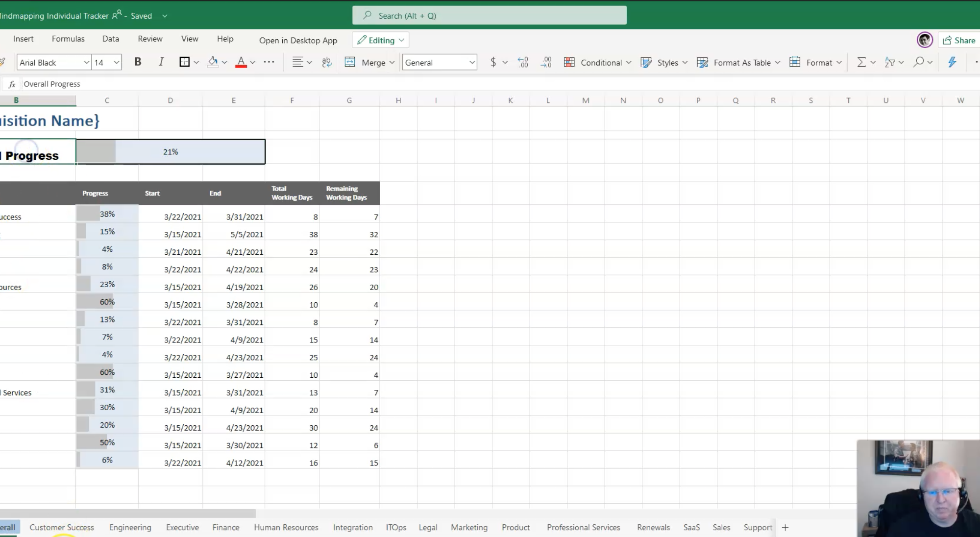Switch to Sales sheet

(721, 527)
